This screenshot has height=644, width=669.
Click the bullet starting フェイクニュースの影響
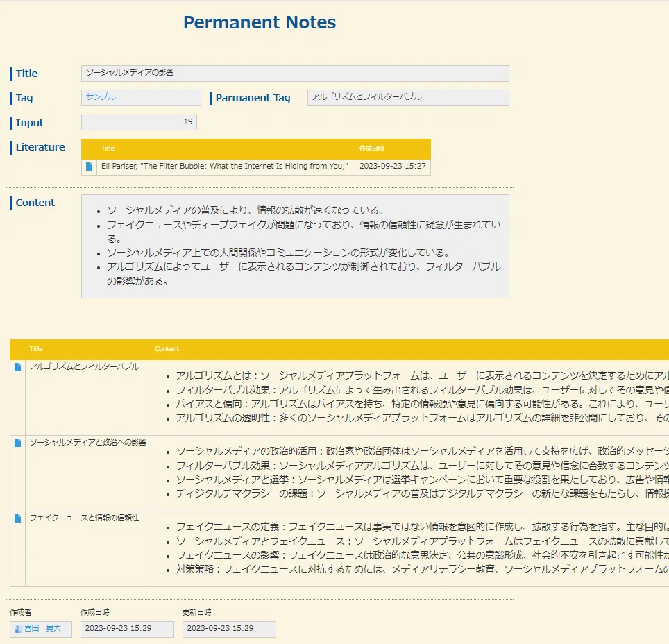[x=422, y=555]
